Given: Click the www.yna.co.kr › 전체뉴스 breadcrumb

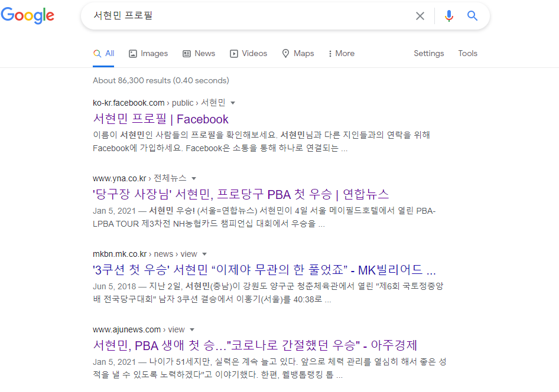Looking at the screenshot, I should click(139, 178).
